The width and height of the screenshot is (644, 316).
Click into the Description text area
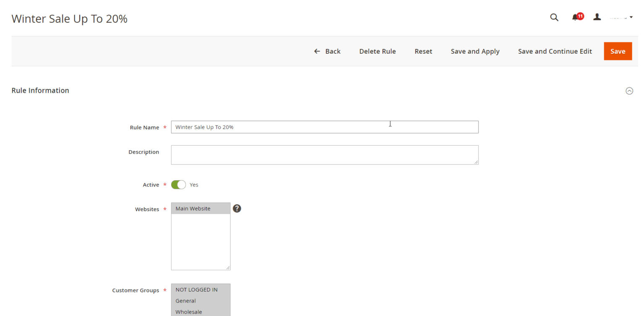point(325,155)
